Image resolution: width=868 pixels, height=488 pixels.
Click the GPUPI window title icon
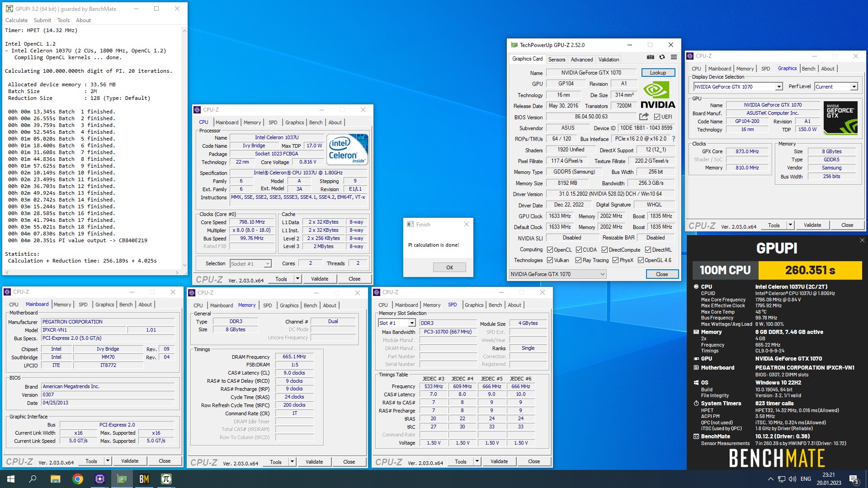pyautogui.click(x=9, y=9)
